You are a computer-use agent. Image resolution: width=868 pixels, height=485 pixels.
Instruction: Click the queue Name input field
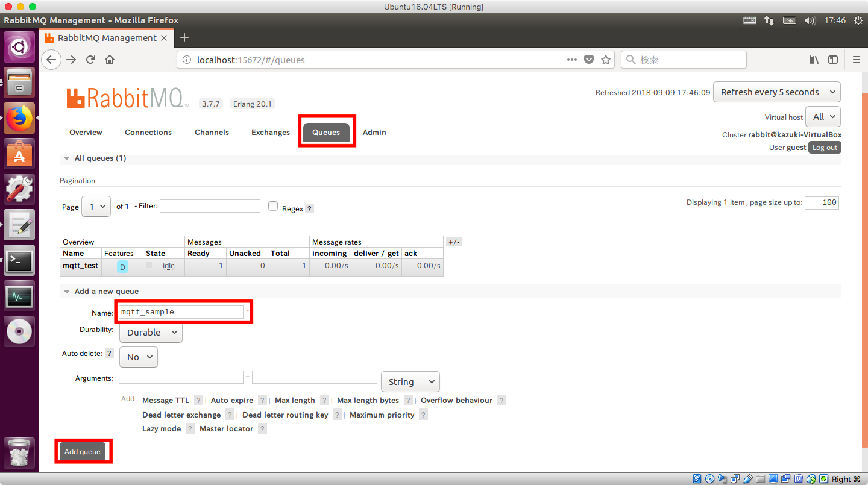tap(181, 312)
